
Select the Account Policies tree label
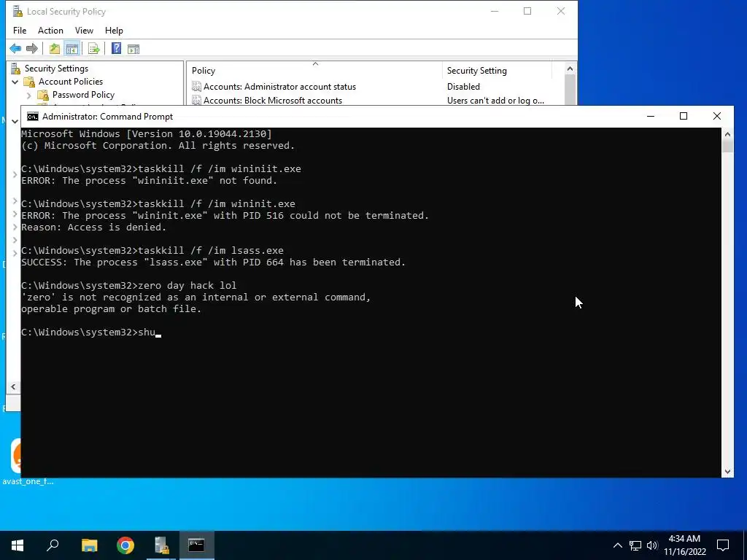click(71, 82)
